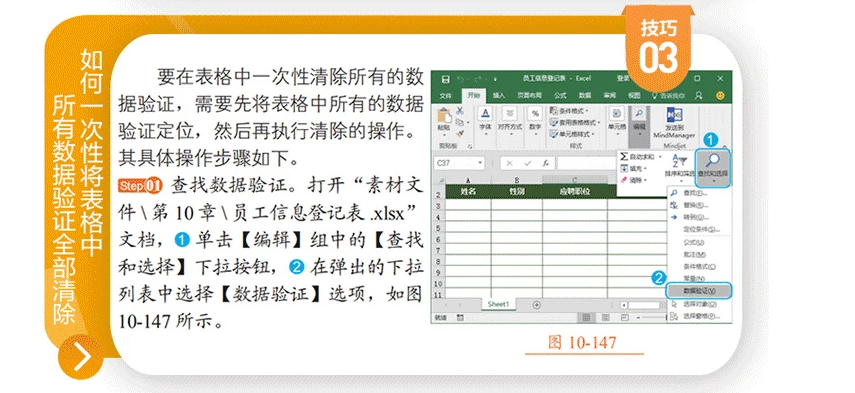Click the Cut scissors icon
This screenshot has width=855, height=393.
[460, 110]
